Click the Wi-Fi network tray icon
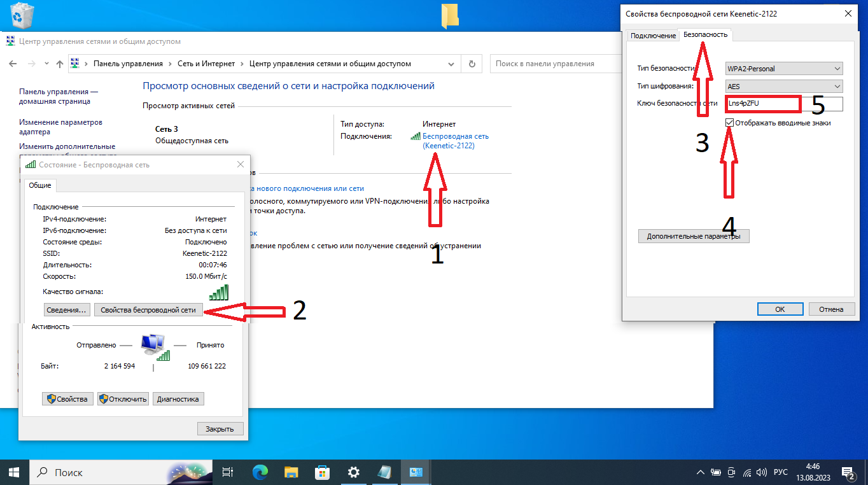The height and width of the screenshot is (485, 868). coord(747,472)
